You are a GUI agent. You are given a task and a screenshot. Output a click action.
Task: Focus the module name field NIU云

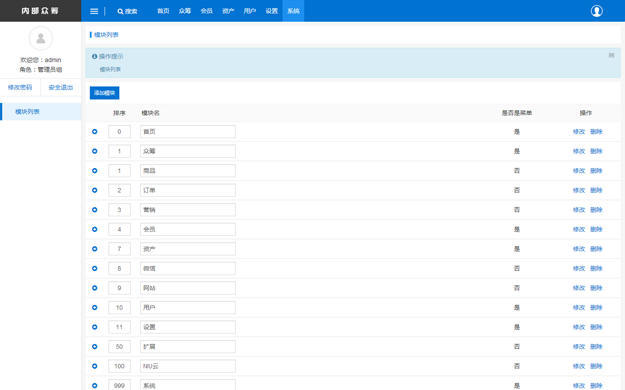click(188, 366)
